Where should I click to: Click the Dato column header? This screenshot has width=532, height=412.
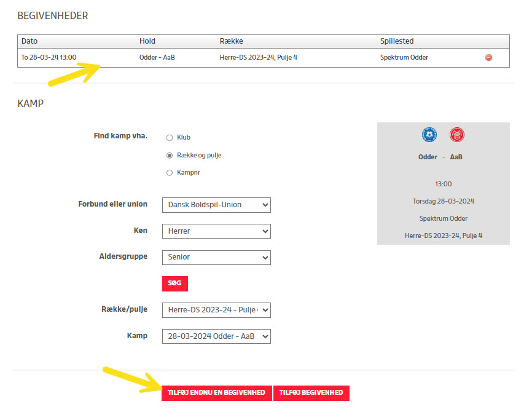(29, 41)
